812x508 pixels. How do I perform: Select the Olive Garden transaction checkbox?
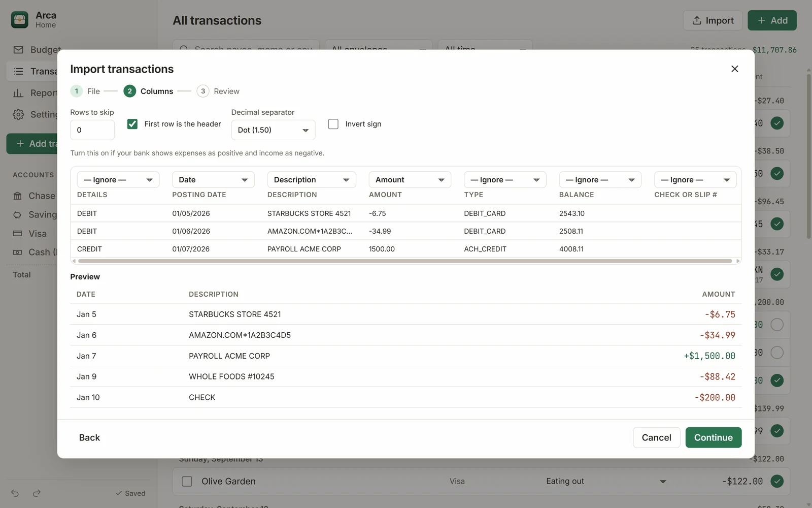[x=187, y=481]
